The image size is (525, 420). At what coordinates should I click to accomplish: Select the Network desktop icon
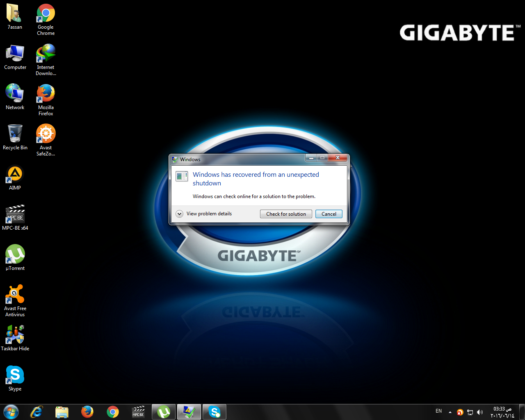15,97
